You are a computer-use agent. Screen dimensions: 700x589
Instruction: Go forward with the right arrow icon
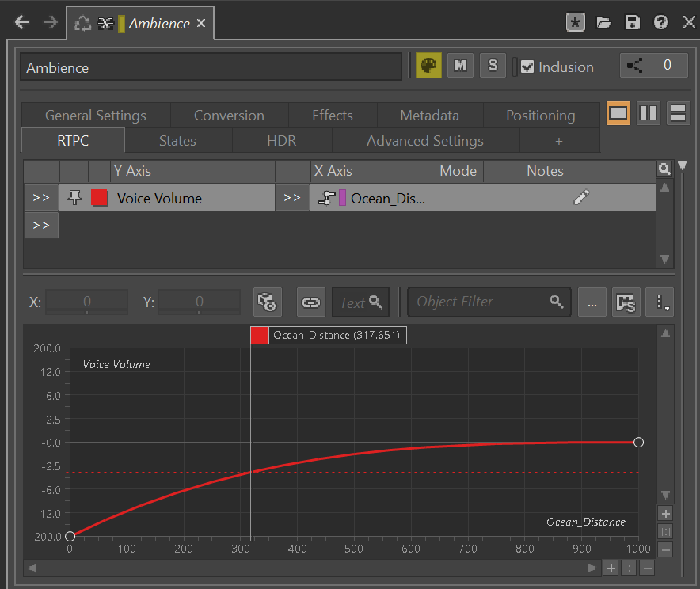point(50,22)
